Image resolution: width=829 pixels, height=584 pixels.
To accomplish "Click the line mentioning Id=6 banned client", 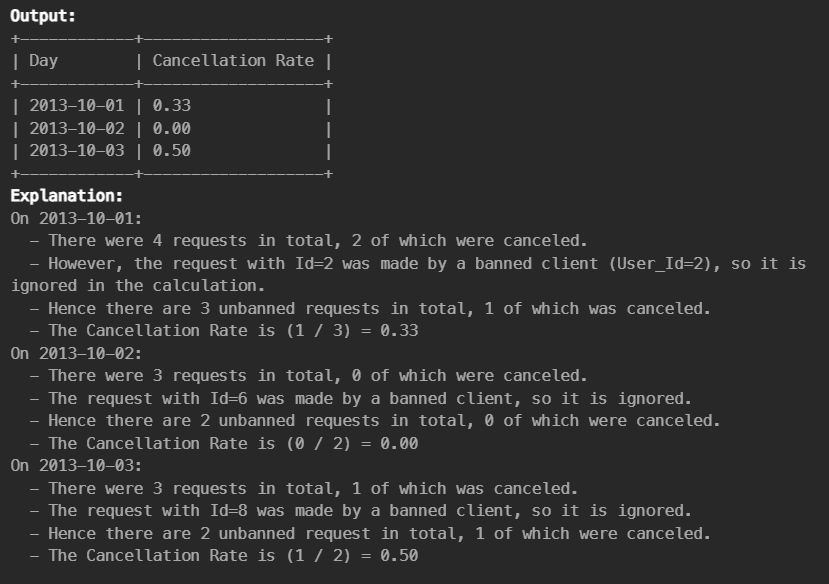I will (x=361, y=398).
